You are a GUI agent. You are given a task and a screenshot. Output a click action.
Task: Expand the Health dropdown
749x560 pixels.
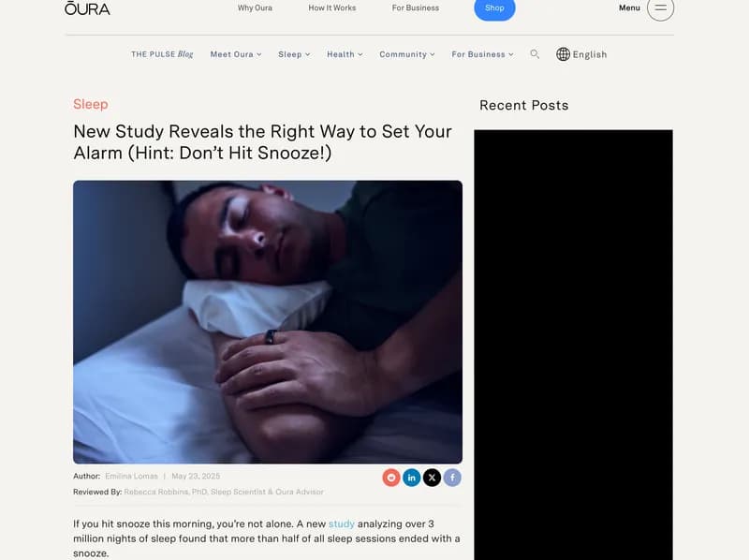pyautogui.click(x=345, y=54)
